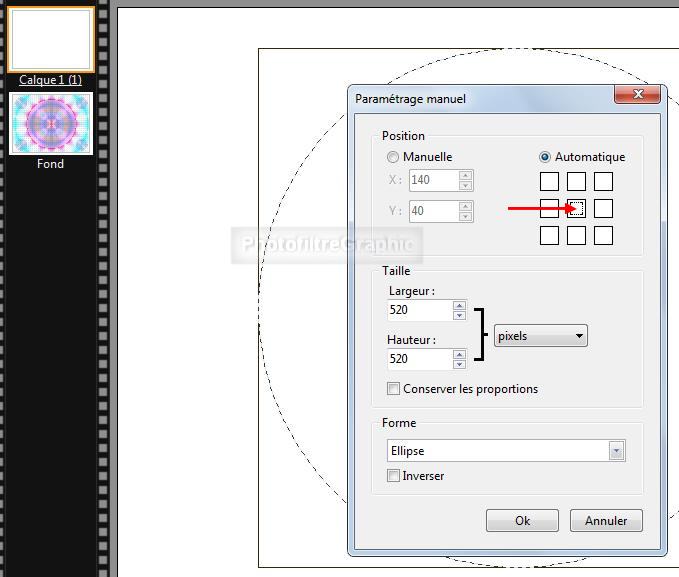Choose the Manuelle position radio button
This screenshot has width=679, height=577.
[x=393, y=157]
